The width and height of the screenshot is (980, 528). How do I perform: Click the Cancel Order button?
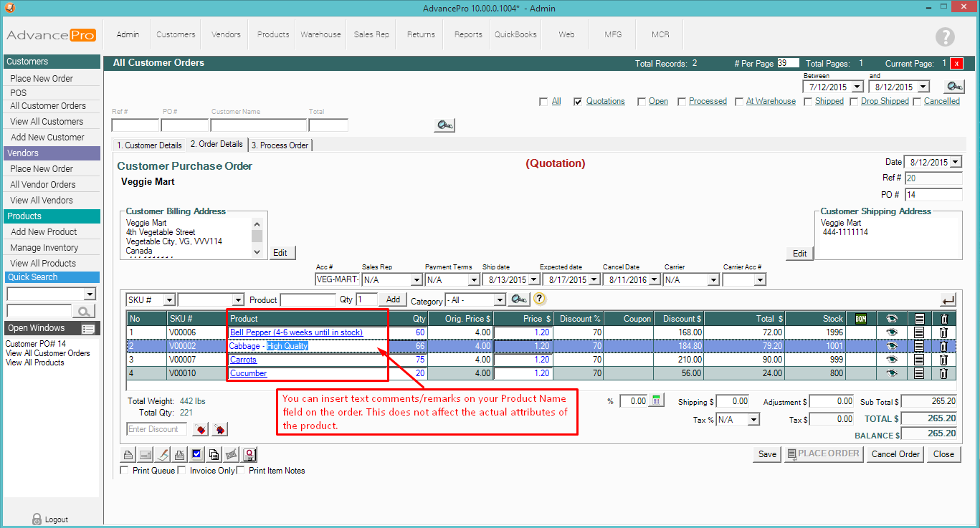click(895, 454)
